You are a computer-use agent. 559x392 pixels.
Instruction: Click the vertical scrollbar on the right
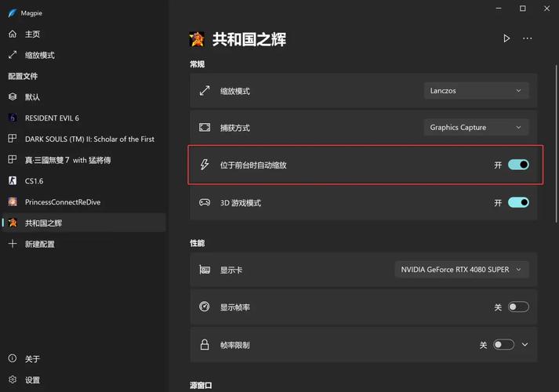coord(556,143)
